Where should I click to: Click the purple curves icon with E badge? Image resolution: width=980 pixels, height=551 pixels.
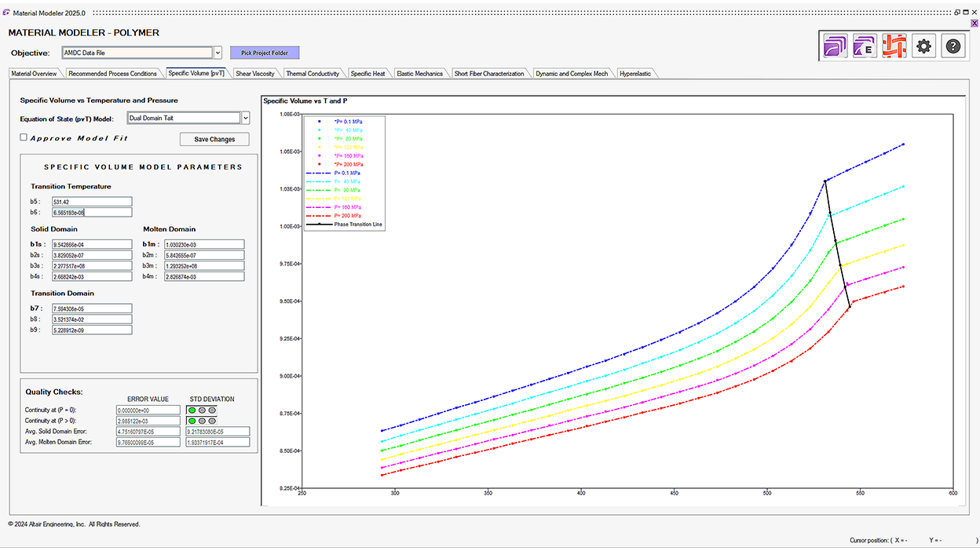(x=865, y=46)
